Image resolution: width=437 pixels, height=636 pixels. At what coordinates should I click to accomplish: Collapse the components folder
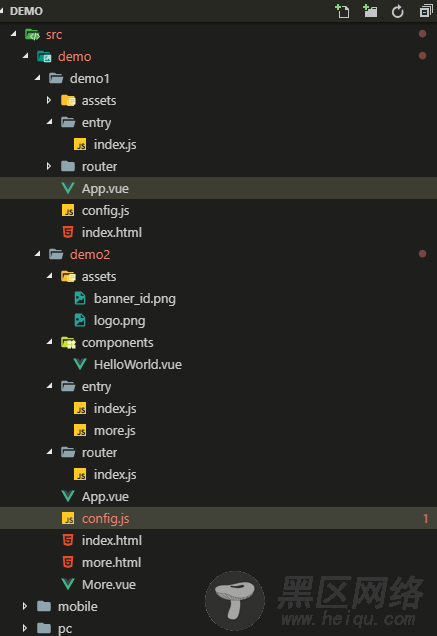[50, 342]
